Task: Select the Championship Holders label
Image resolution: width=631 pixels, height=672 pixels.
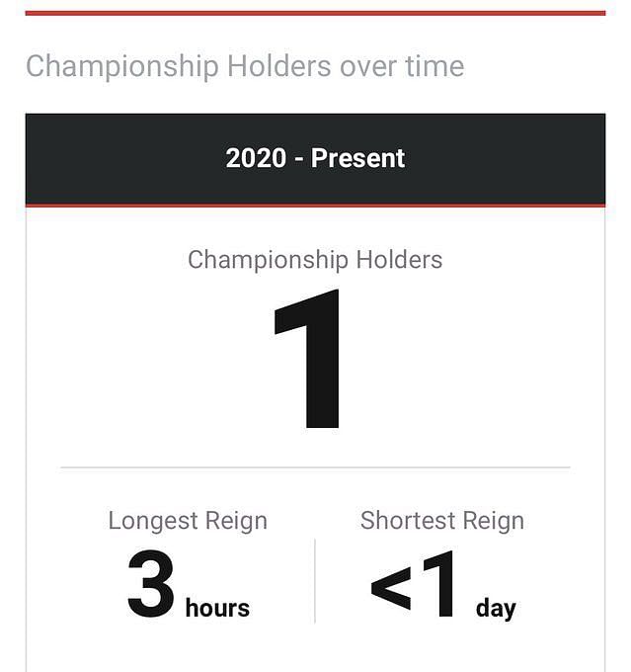Action: 315,260
